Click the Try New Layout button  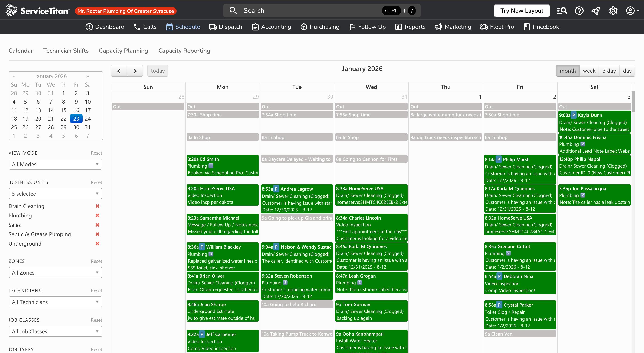[522, 10]
